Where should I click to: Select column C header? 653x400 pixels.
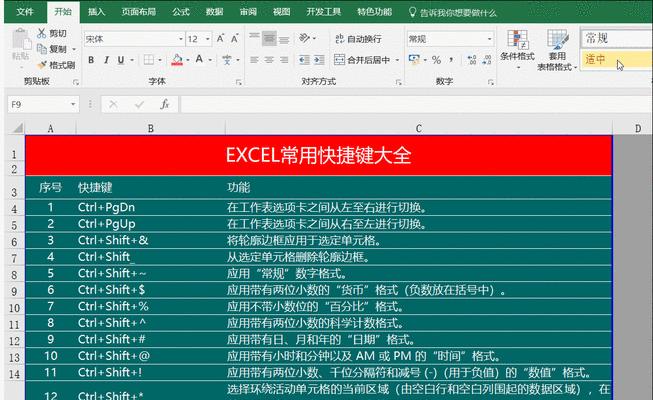419,128
